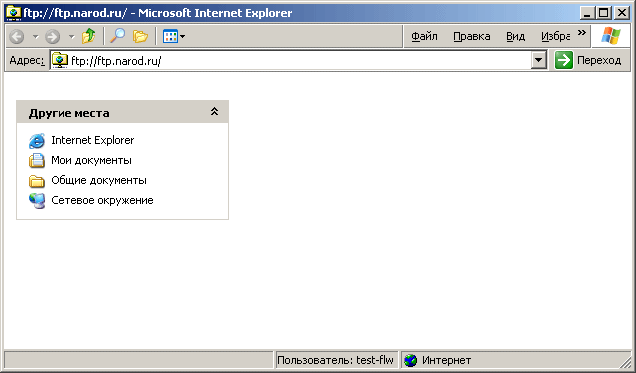This screenshot has width=636, height=373.
Task: Open Сетевое окружение link
Action: [x=102, y=200]
